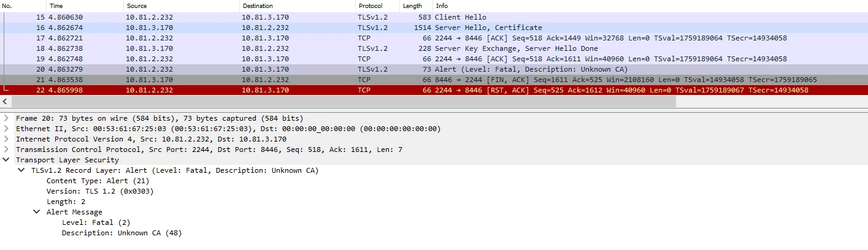Click the time 4.863279 cell
Viewport: 868px width, 250px height.
click(66, 69)
